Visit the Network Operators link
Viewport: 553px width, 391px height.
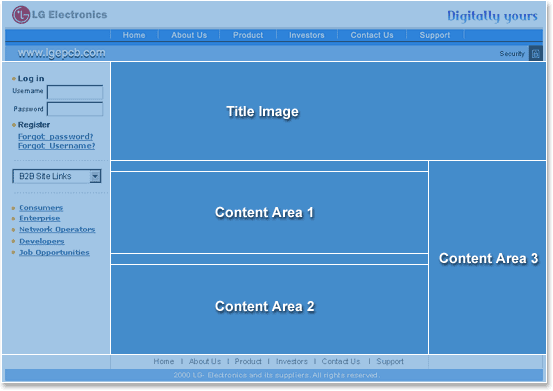click(x=57, y=230)
